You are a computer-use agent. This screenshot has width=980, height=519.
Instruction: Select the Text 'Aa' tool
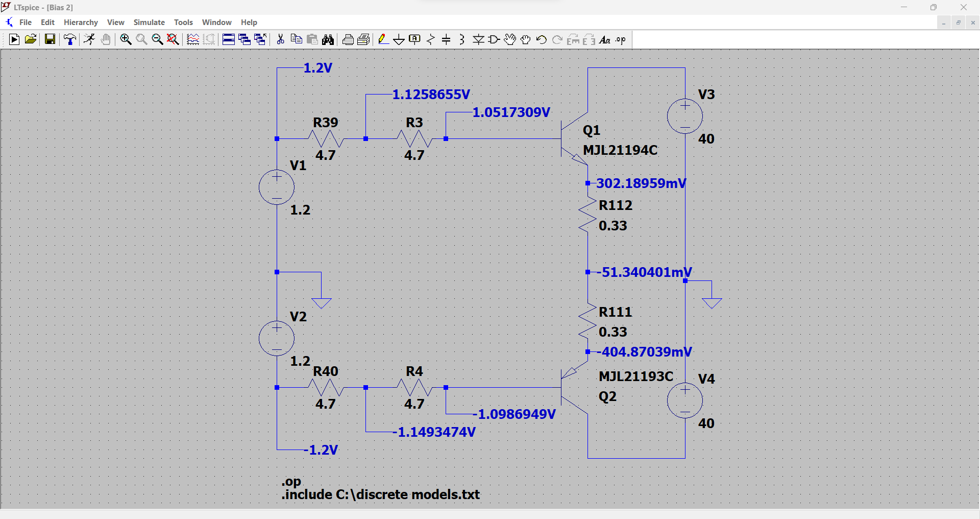click(605, 39)
